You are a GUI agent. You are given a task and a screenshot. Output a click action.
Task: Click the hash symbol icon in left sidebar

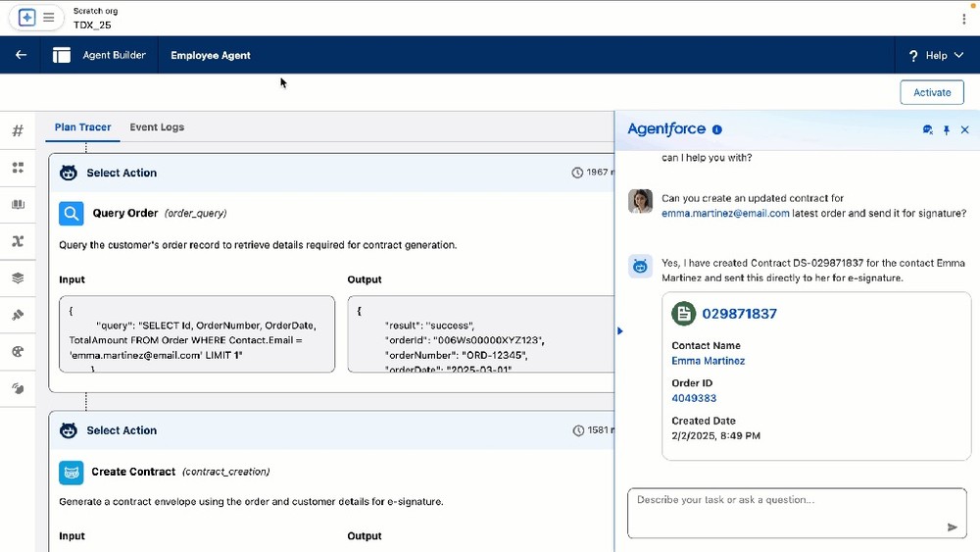point(18,131)
